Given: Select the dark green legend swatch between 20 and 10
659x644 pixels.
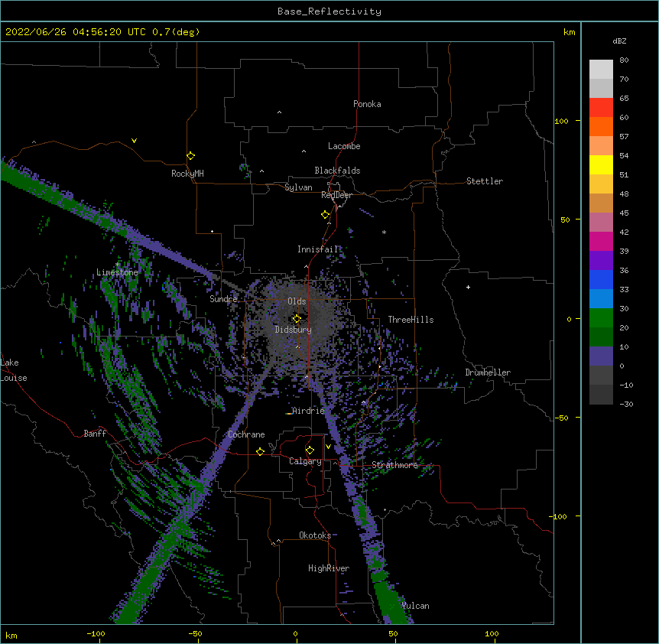Looking at the screenshot, I should pyautogui.click(x=601, y=337).
